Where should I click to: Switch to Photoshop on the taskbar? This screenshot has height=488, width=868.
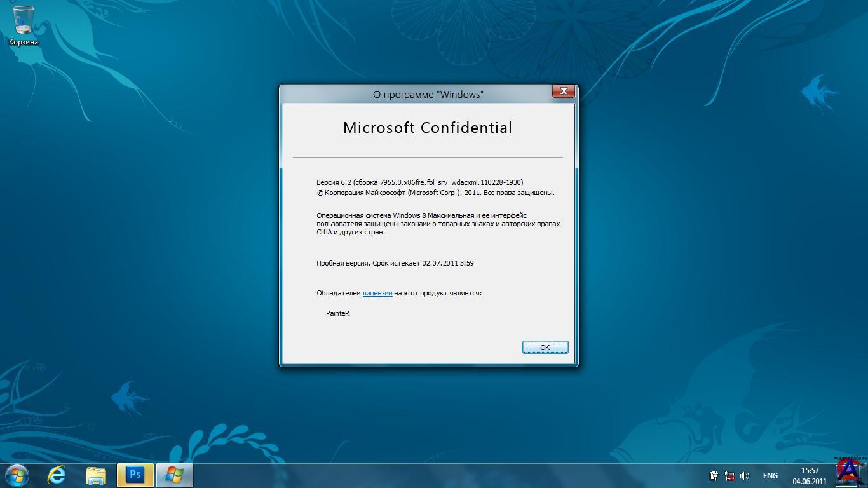click(x=135, y=475)
